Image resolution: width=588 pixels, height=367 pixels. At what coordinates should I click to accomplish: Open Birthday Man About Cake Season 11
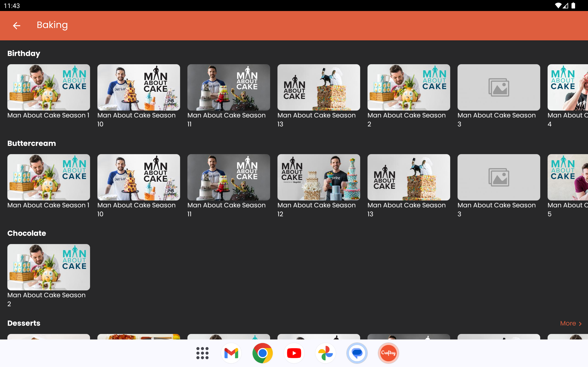[228, 87]
